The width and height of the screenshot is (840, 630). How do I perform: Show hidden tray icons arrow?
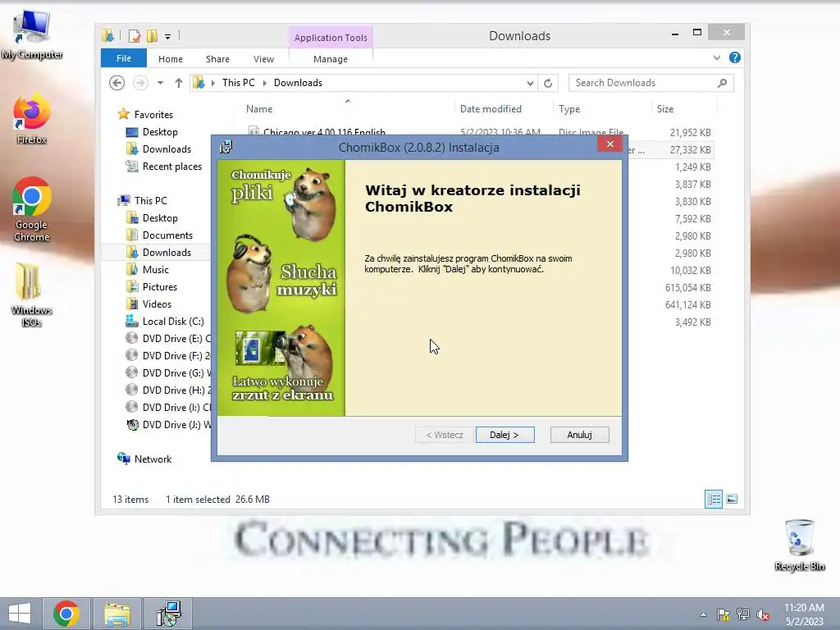(x=703, y=614)
